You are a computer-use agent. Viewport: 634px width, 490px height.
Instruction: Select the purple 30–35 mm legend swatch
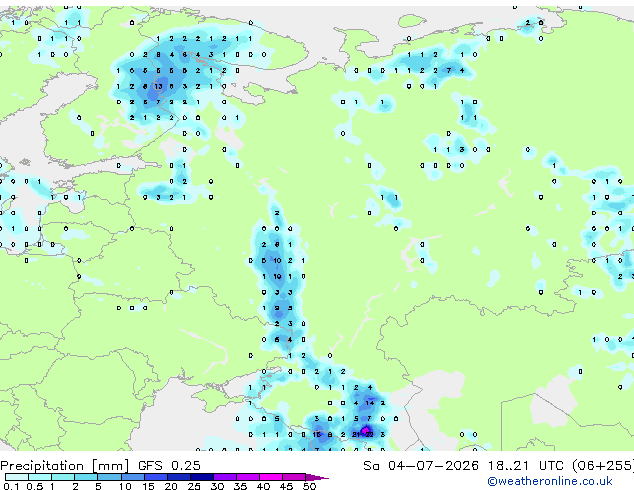click(x=225, y=477)
